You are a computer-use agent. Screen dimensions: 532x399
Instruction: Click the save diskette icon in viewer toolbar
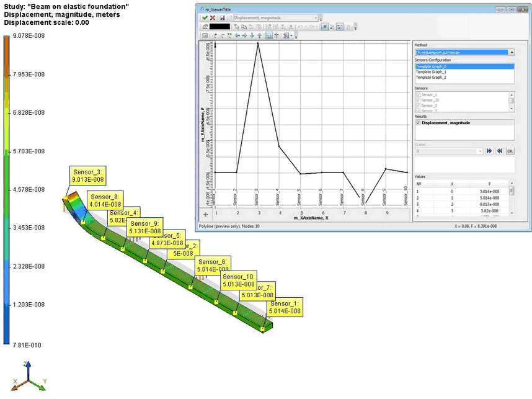pos(221,18)
